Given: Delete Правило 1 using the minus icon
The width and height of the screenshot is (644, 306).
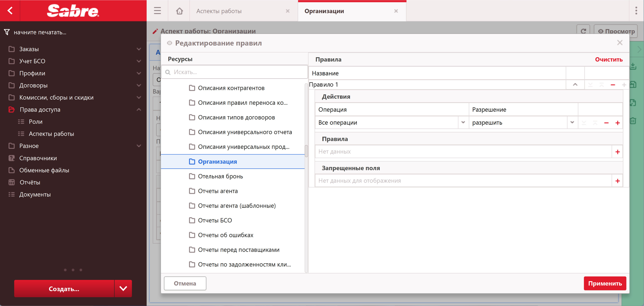Looking at the screenshot, I should coord(612,85).
